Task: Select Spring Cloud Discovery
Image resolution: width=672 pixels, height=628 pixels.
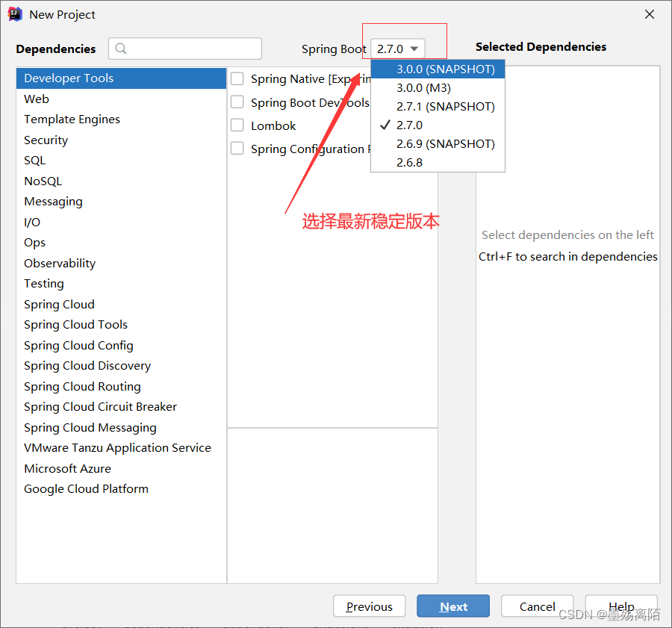Action: 121,366
